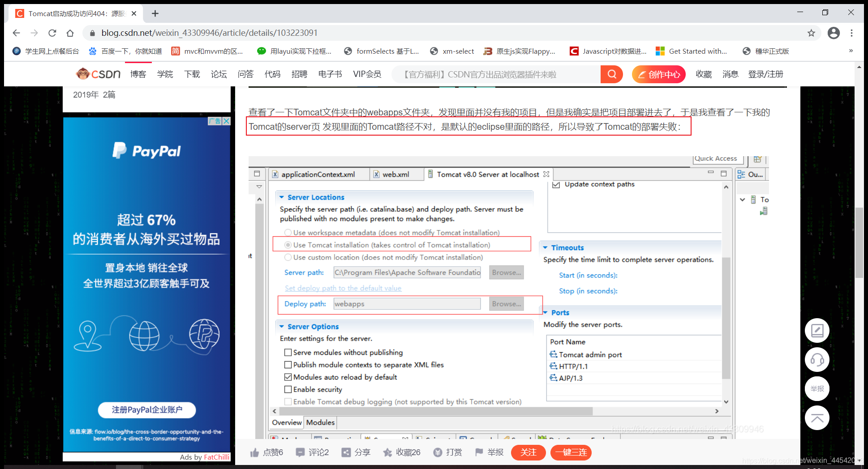Collapse the Server Locations section
The image size is (868, 469).
282,197
